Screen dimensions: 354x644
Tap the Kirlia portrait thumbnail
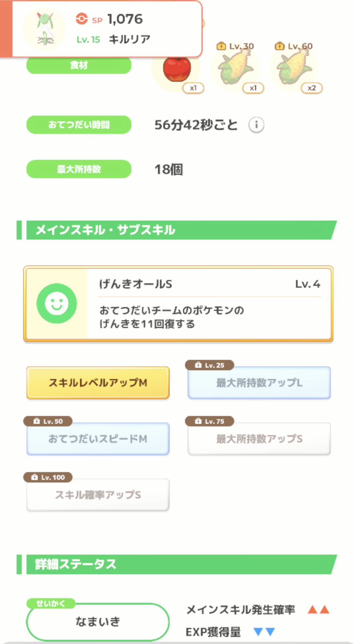pyautogui.click(x=45, y=29)
